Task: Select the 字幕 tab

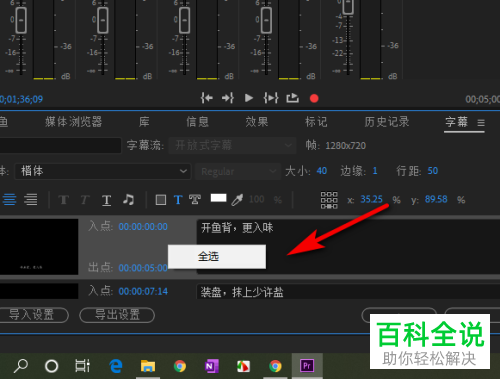Action: (457, 122)
